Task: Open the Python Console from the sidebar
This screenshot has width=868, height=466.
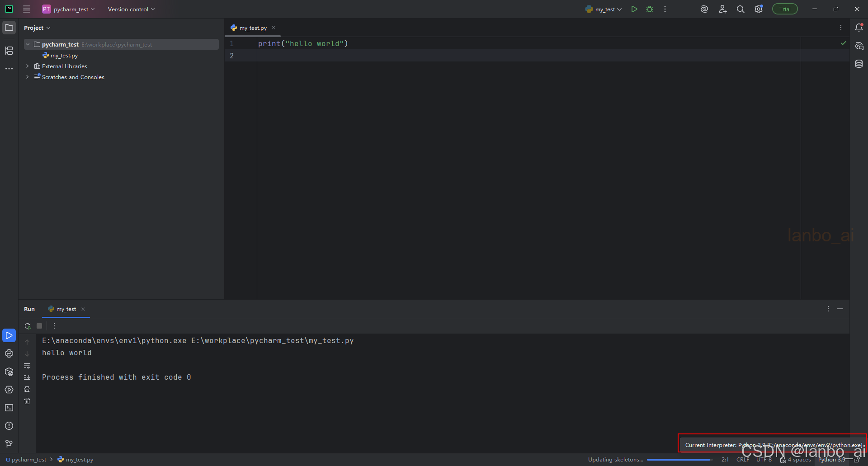Action: coord(9,353)
